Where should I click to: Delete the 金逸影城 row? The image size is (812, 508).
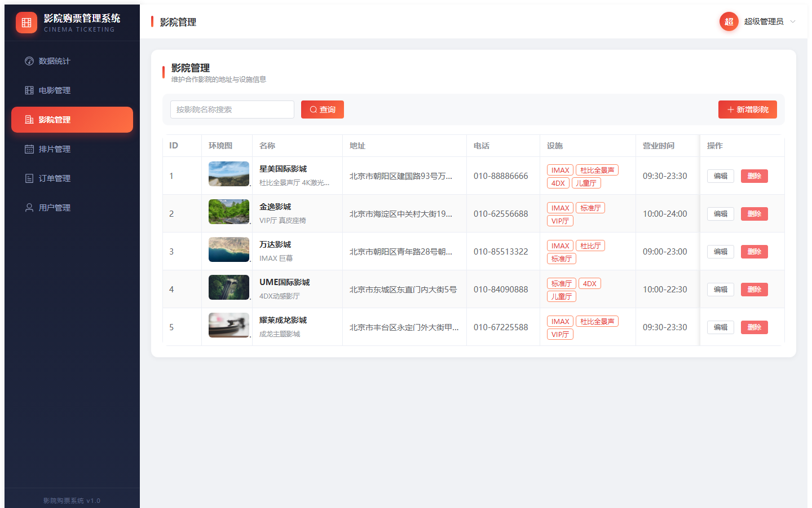click(754, 214)
